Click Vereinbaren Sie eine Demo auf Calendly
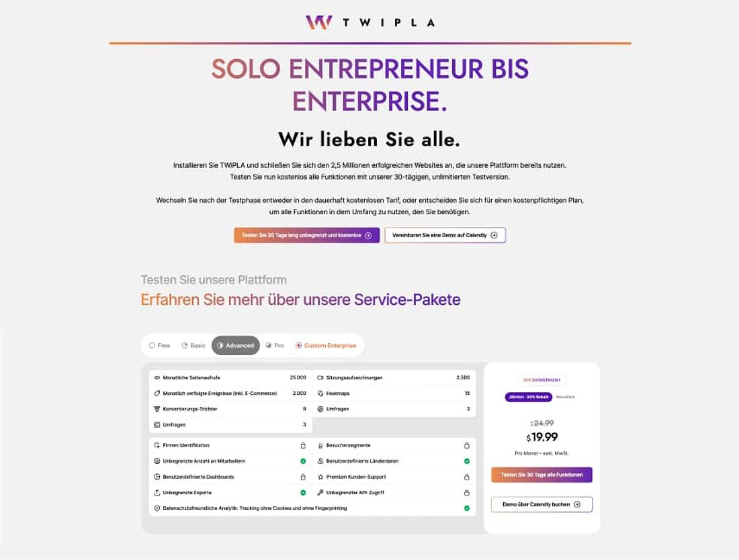The image size is (739, 560). 445,236
